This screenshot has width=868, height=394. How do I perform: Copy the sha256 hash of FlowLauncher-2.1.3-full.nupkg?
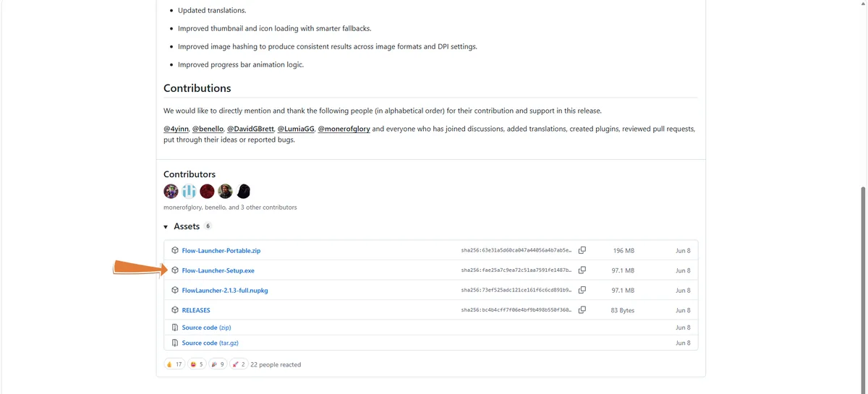click(582, 290)
